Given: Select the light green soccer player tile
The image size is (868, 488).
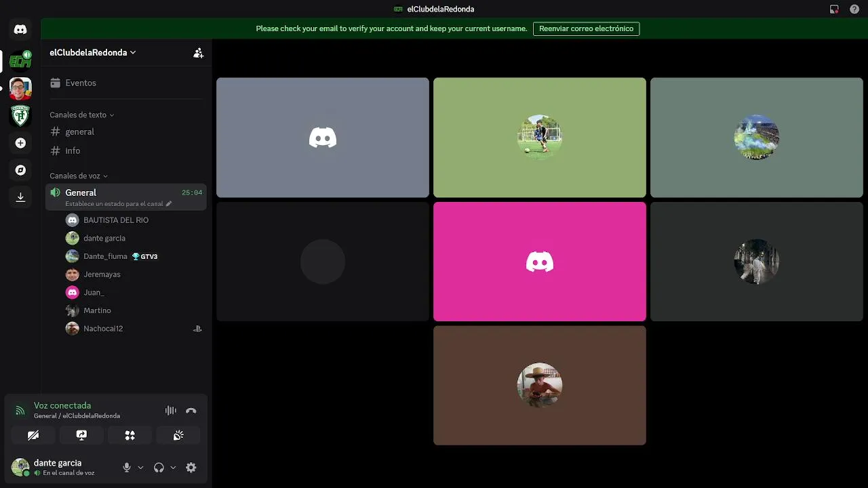Looking at the screenshot, I should pyautogui.click(x=540, y=138).
